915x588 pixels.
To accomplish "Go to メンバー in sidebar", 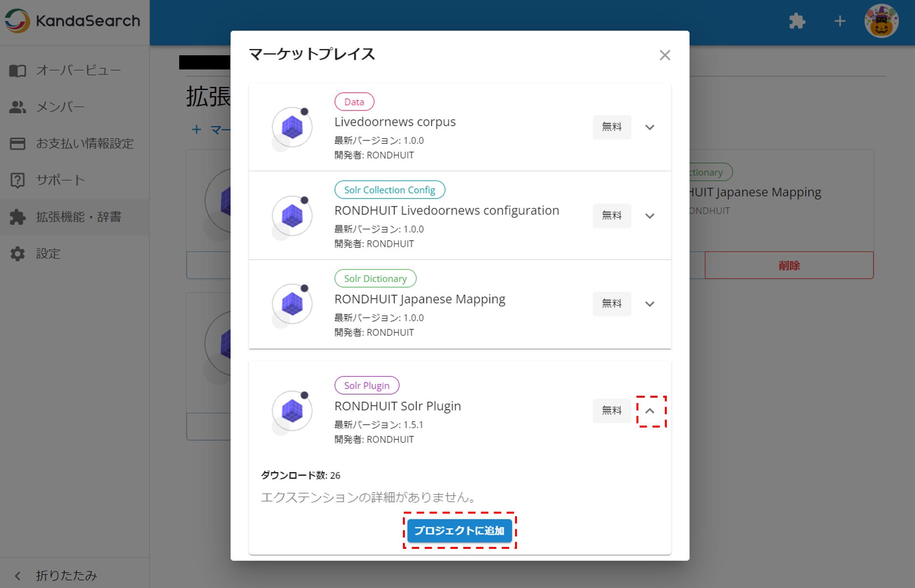I will (x=74, y=107).
